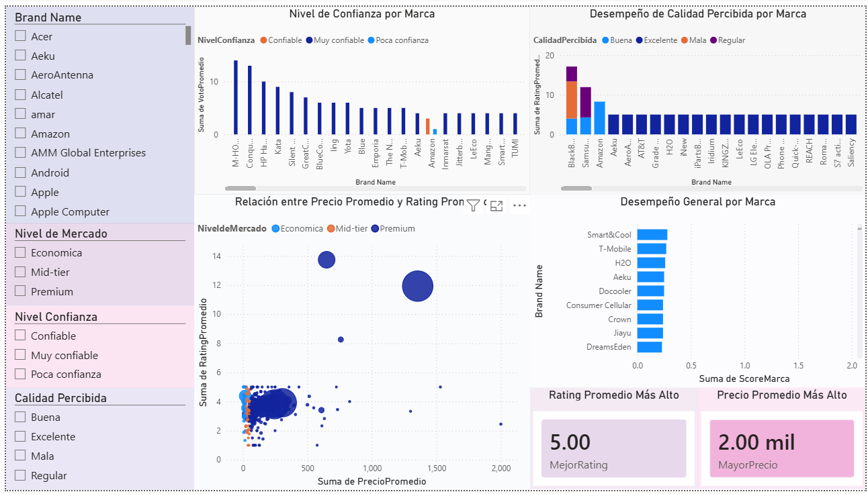Open focus mode for the scatter chart

496,206
